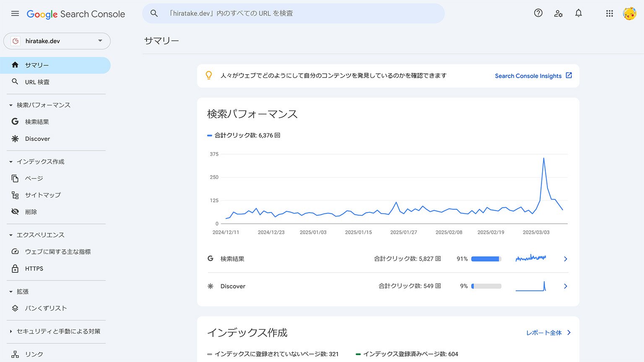Collapse the エクスペリエンス section

(x=11, y=235)
